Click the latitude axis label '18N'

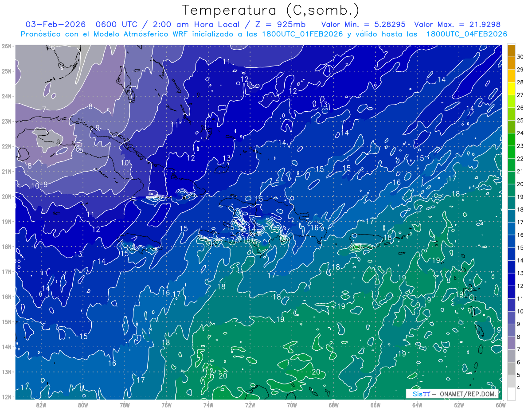7,247
